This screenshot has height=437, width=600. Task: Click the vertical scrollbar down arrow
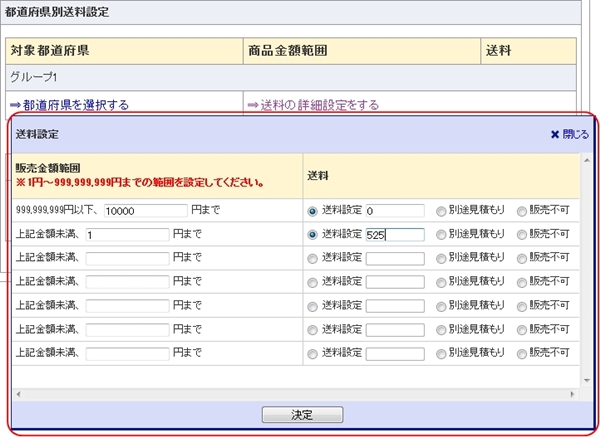[587, 381]
